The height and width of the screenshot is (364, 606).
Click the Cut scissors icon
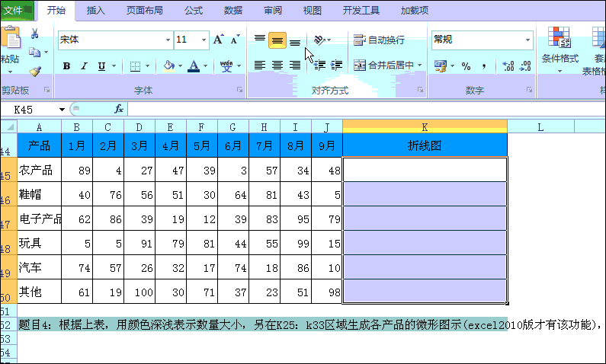(35, 34)
